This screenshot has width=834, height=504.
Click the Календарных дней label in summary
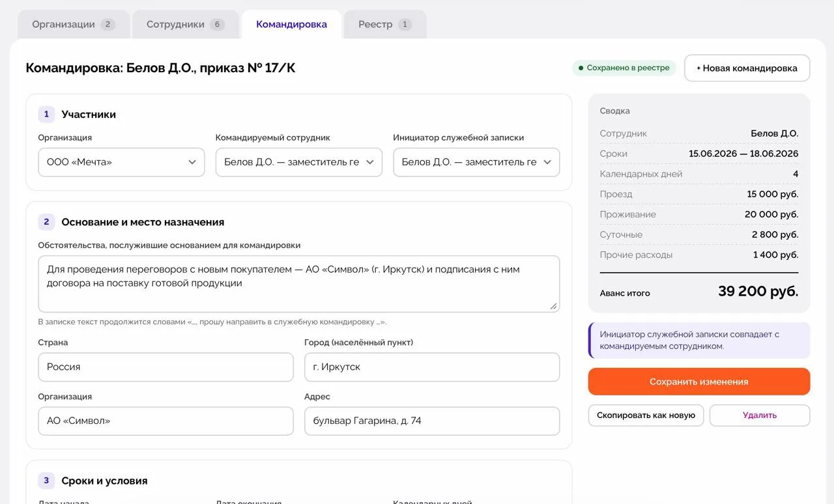[x=641, y=174]
